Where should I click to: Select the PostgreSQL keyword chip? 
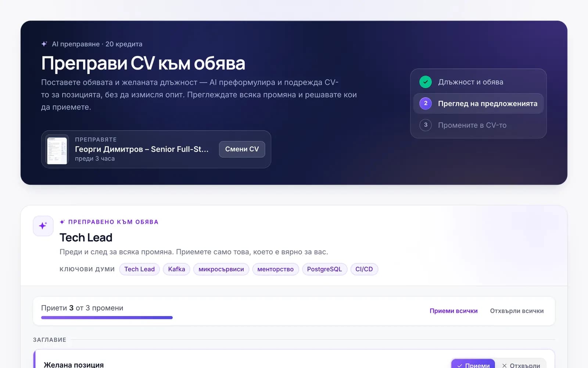coord(325,269)
